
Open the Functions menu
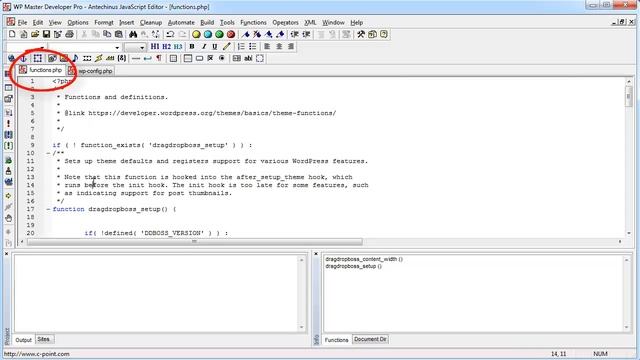(x=253, y=22)
